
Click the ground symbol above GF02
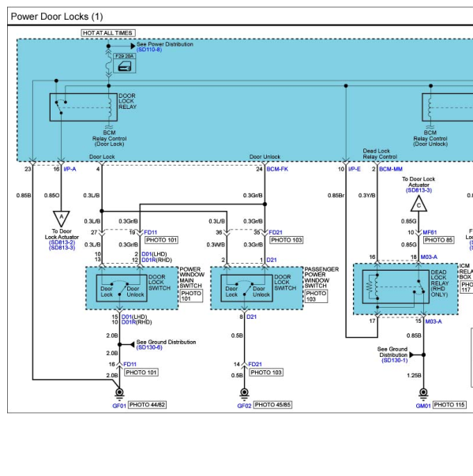244,394
